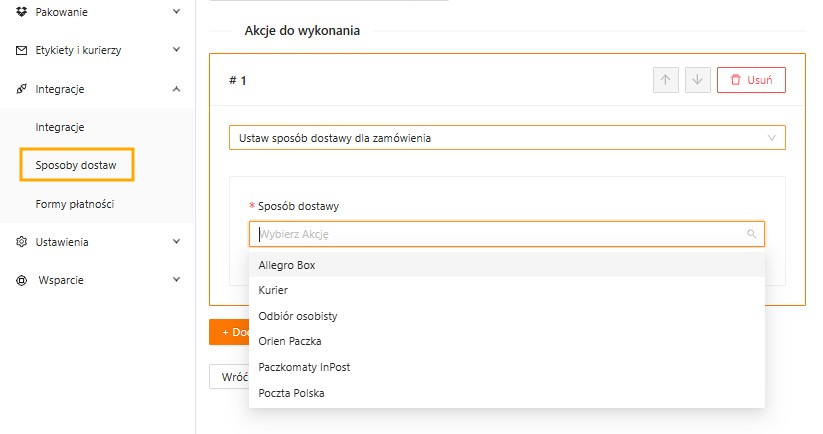Move action #1 down with arrow

point(697,80)
